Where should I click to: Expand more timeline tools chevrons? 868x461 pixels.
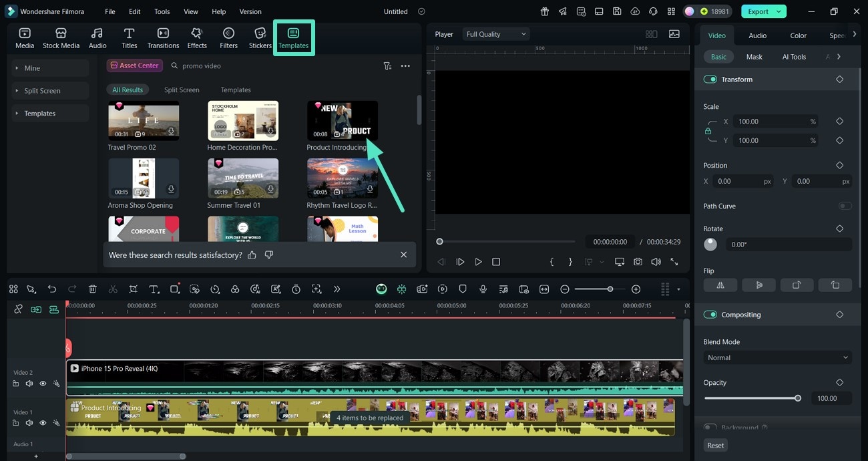(337, 289)
